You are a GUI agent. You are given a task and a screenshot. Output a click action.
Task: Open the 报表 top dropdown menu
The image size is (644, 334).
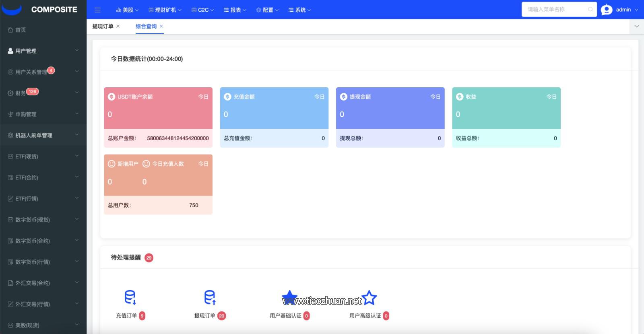click(x=235, y=10)
